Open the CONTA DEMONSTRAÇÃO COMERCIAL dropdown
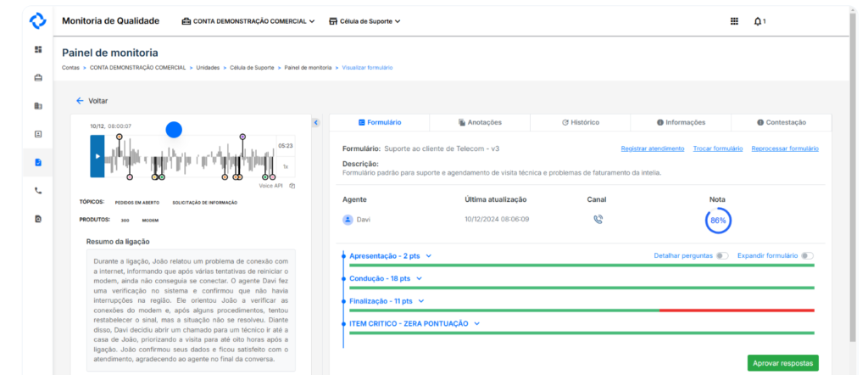868x375 pixels. (x=248, y=21)
